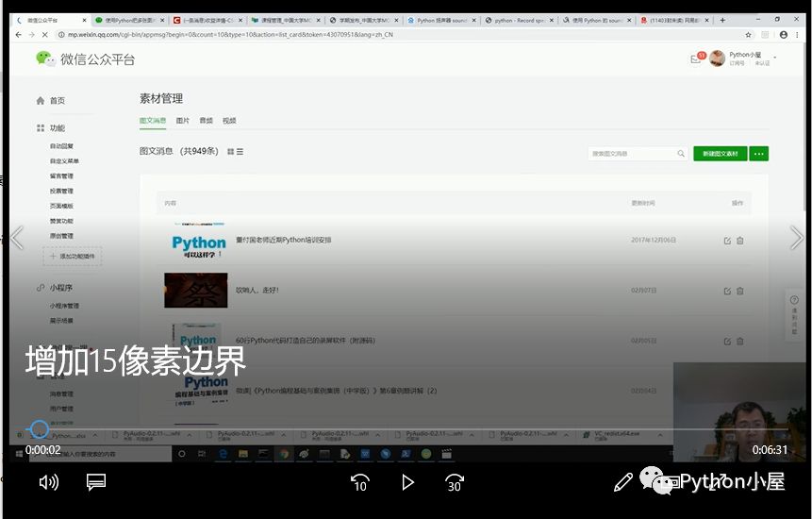Toggle the video player volume speaker icon

(x=49, y=482)
